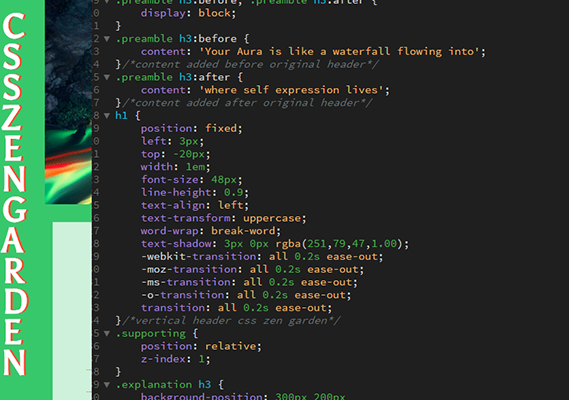Click the 'text-align' property name
This screenshot has height=400, width=569.
pos(173,205)
